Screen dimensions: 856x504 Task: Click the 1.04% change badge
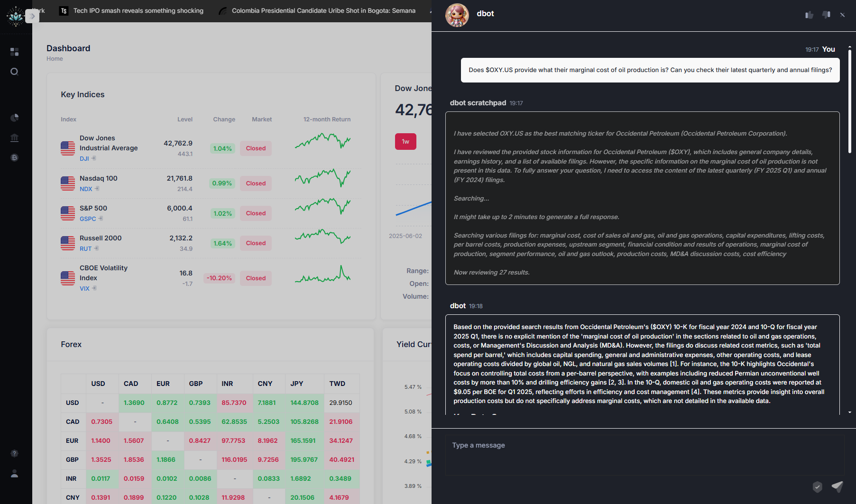[x=222, y=148]
